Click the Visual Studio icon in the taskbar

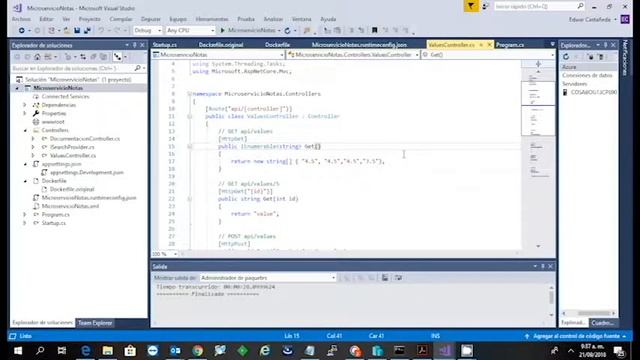tap(444, 351)
